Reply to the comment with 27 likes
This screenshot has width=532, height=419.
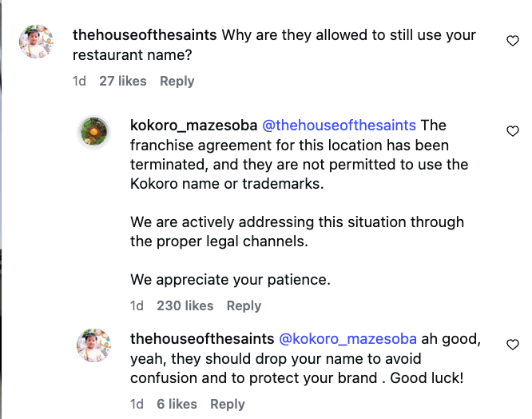tap(177, 81)
